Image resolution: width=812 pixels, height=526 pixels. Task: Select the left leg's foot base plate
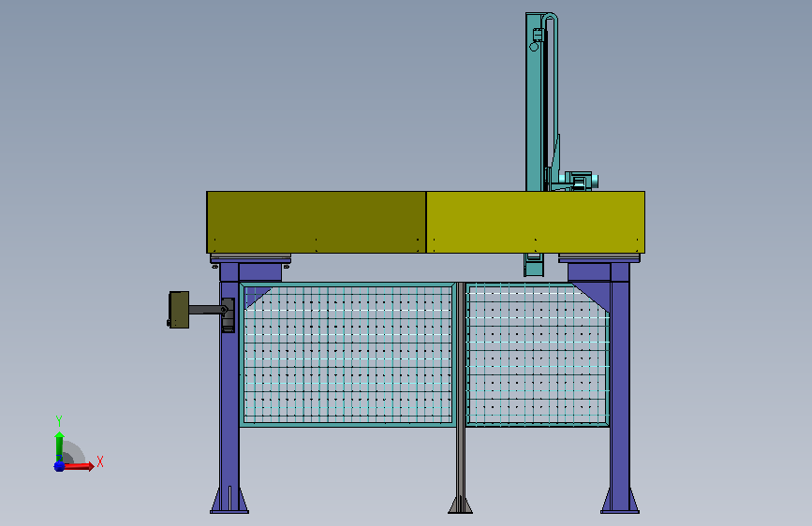click(x=229, y=512)
